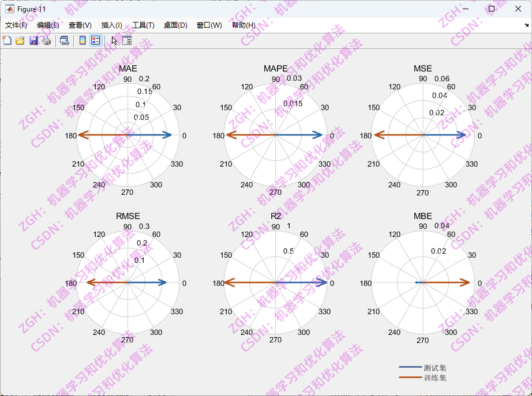Open the 插入(I) menu

pyautogui.click(x=111, y=25)
